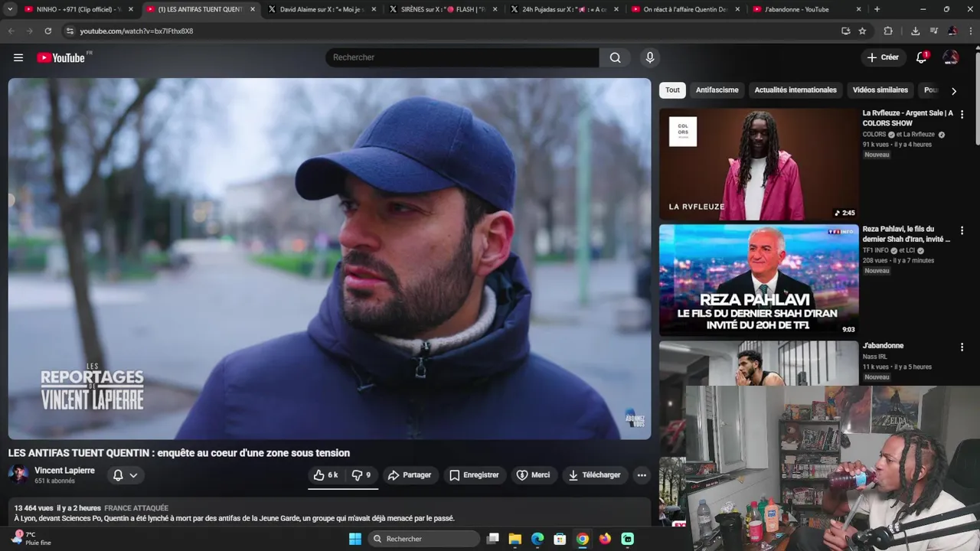Image resolution: width=980 pixels, height=551 pixels.
Task: Open the browser tab search dropdown
Action: tap(10, 9)
